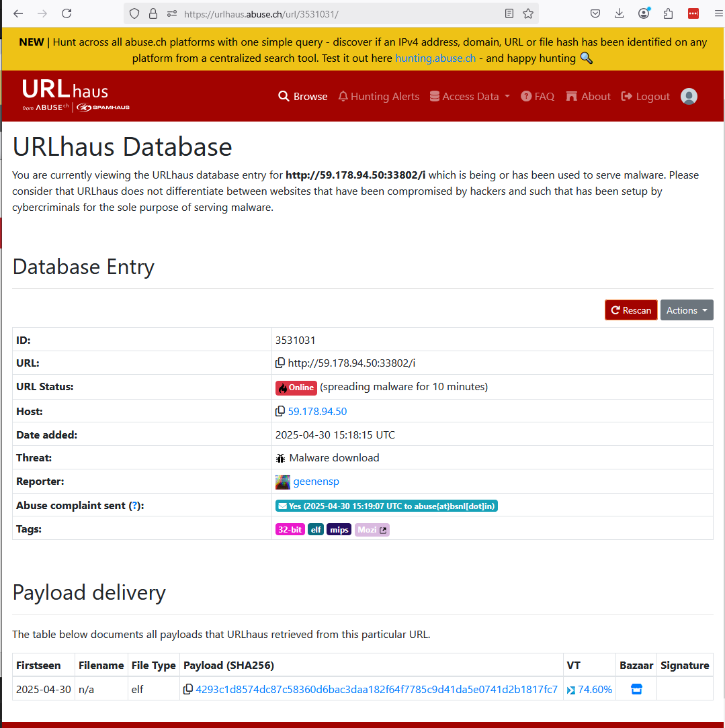Click the question mark help link for Abuse complaint
This screenshot has height=728, width=725.
coord(134,506)
